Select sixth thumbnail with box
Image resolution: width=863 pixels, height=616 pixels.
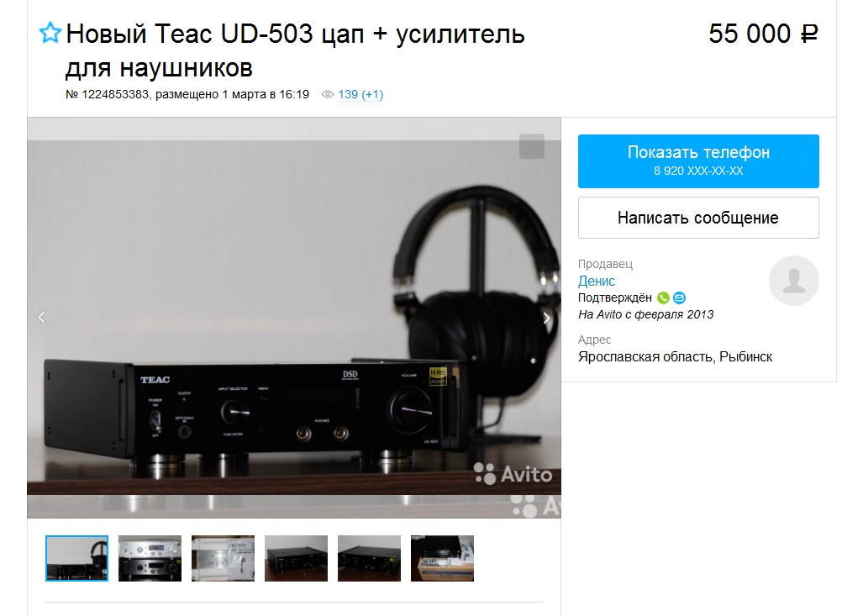[x=442, y=558]
